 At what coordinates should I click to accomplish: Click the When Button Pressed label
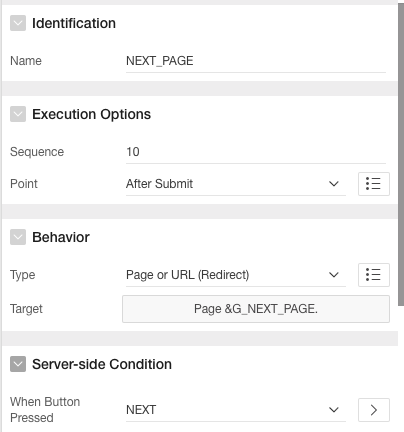point(45,410)
